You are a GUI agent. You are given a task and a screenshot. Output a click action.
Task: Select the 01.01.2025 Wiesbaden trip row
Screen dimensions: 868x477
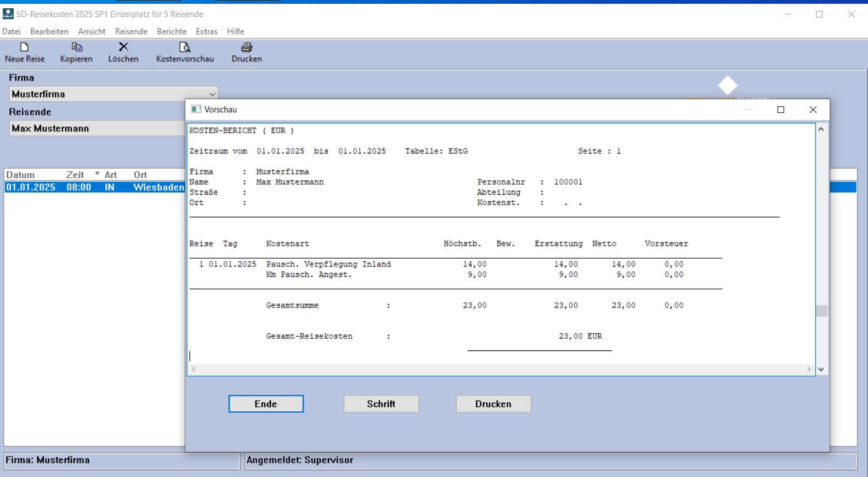(x=94, y=188)
